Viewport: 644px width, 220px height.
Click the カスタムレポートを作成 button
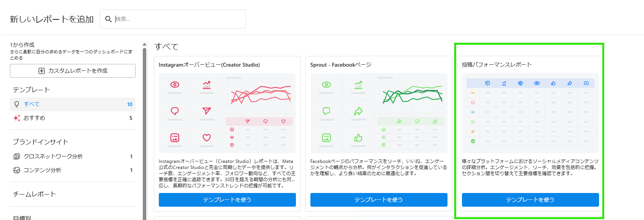point(73,71)
